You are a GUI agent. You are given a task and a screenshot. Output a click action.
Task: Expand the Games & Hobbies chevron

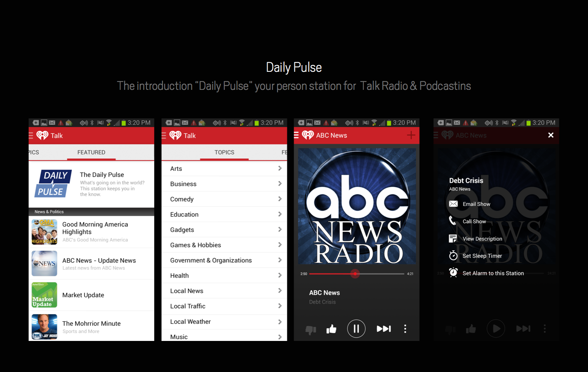[280, 245]
